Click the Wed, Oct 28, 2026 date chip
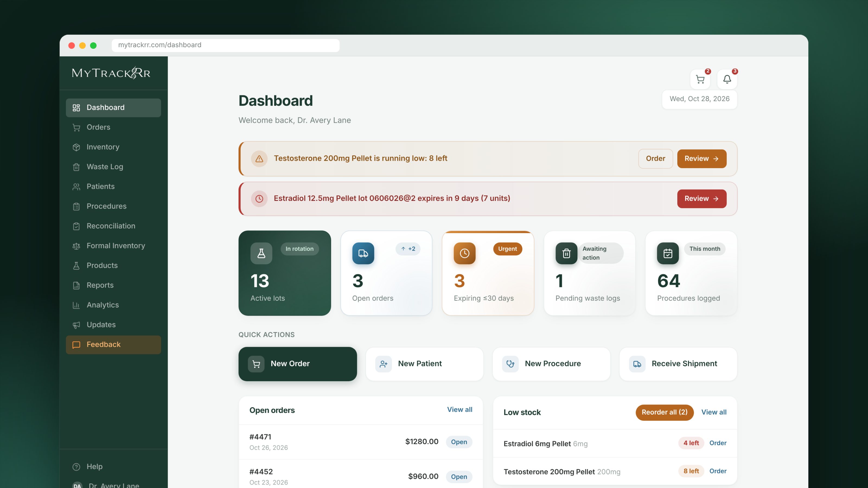868x488 pixels. pyautogui.click(x=700, y=99)
